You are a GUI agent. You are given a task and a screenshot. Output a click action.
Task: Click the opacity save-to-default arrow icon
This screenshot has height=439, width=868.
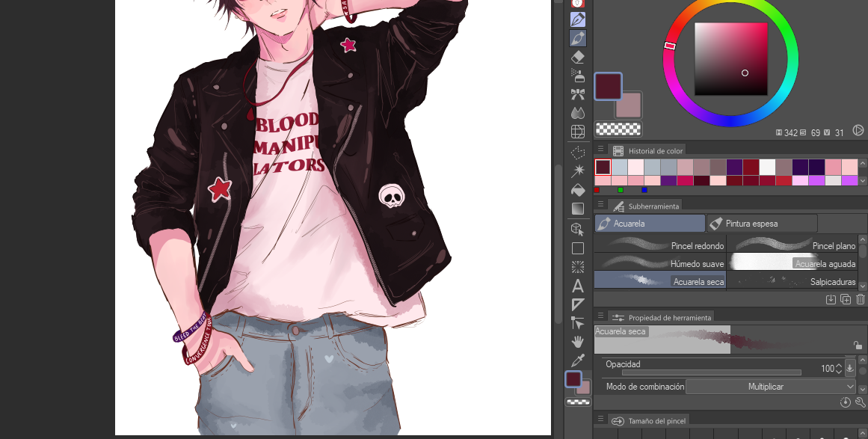coord(850,368)
